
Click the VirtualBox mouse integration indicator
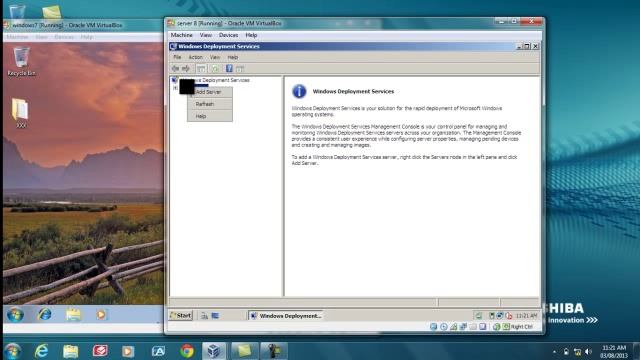(x=496, y=327)
